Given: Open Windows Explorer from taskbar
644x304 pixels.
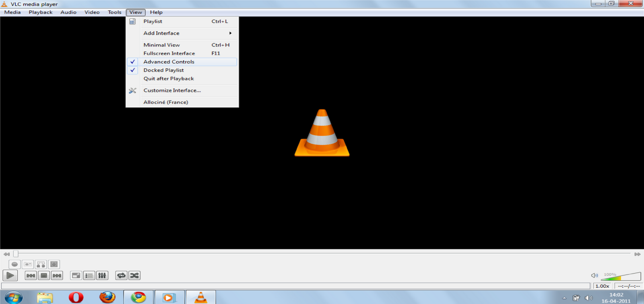Looking at the screenshot, I should [45, 298].
